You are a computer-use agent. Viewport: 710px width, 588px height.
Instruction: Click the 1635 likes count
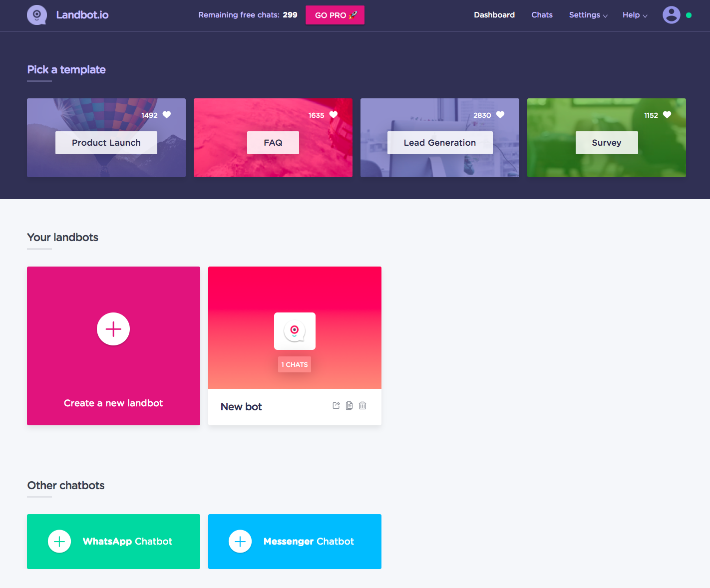coord(316,115)
